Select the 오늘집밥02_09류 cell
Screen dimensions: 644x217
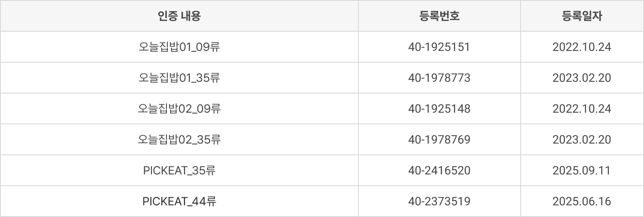[x=179, y=109]
